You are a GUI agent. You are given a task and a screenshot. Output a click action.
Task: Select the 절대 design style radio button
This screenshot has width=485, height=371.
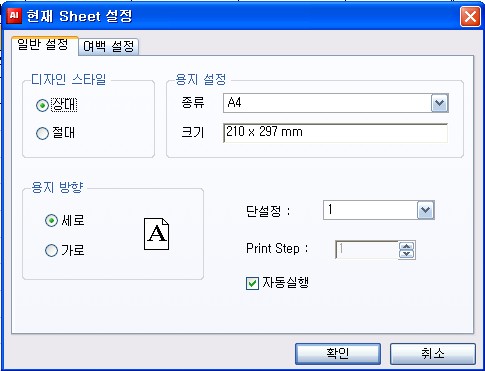coord(42,133)
